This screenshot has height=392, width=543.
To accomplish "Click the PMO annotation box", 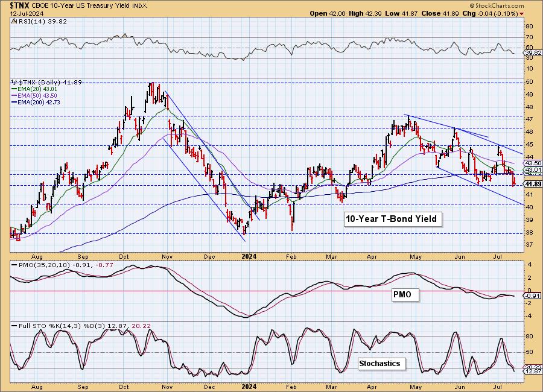I will tap(405, 294).
